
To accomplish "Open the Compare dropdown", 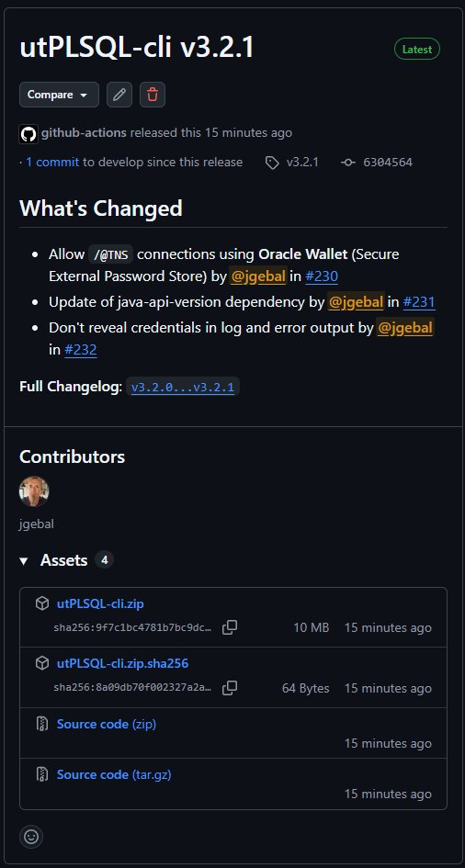I will (59, 95).
